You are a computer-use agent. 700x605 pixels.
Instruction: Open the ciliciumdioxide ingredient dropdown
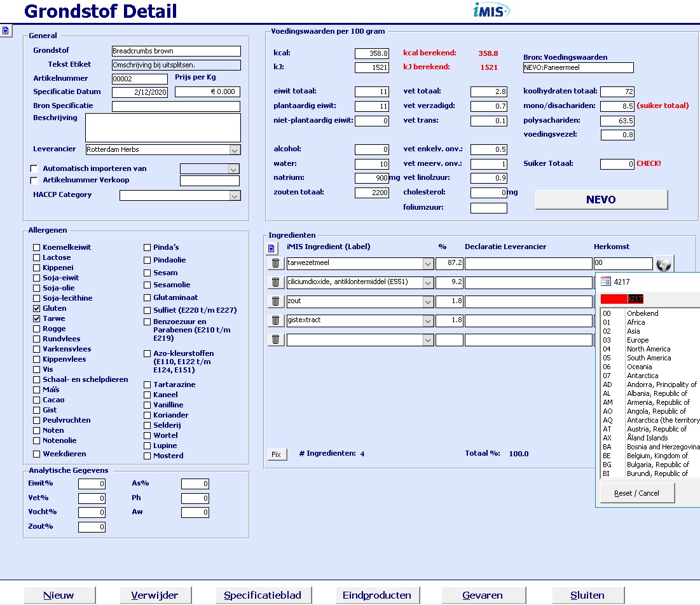tap(428, 283)
